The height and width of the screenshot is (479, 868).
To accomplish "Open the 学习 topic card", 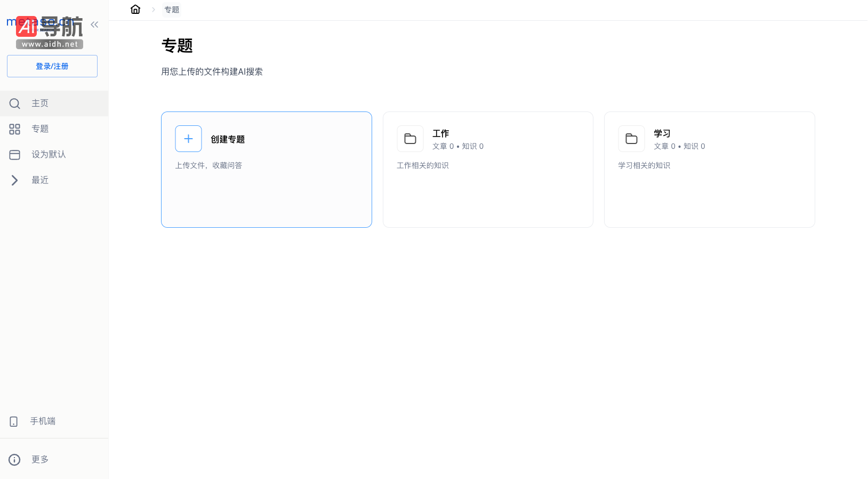I will click(709, 170).
